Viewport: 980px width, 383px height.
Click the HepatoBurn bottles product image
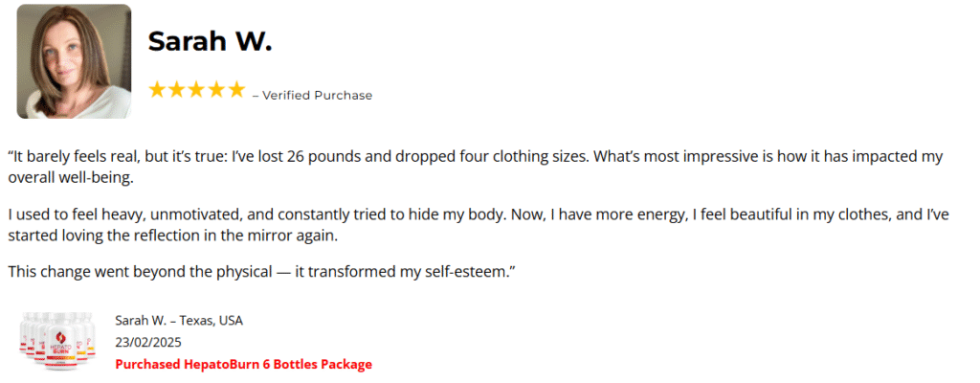pyautogui.click(x=59, y=341)
